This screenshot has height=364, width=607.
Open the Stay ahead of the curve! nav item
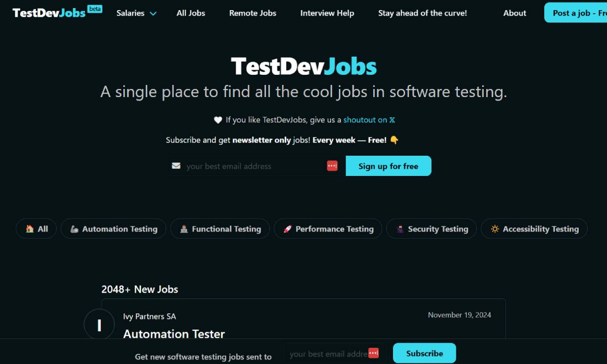[x=422, y=13]
